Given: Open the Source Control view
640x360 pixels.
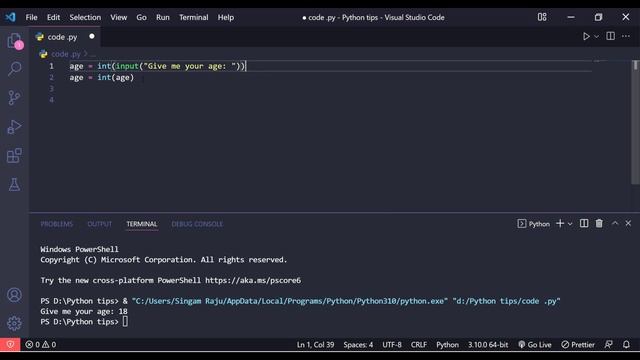Looking at the screenshot, I should 14,98.
